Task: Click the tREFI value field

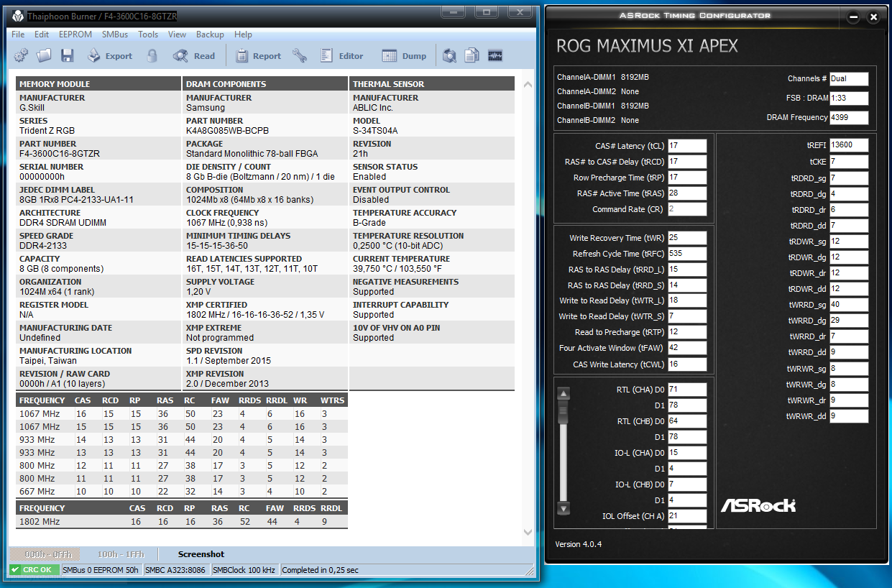Action: (x=849, y=145)
